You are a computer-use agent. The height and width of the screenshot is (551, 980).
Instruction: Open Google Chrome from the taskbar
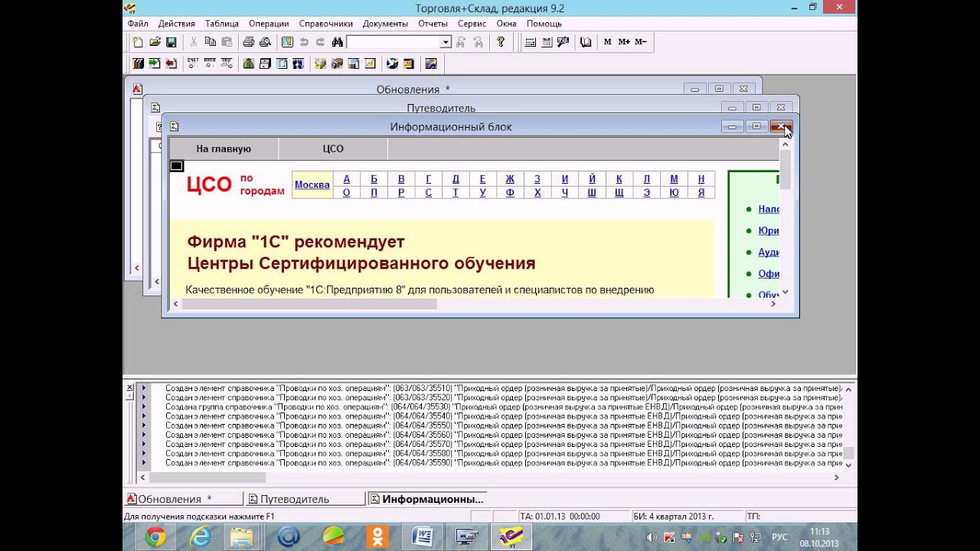point(155,536)
